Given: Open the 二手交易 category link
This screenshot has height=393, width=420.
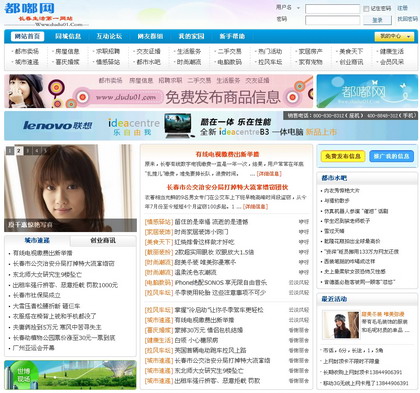Looking at the screenshot, I should coord(230,51).
